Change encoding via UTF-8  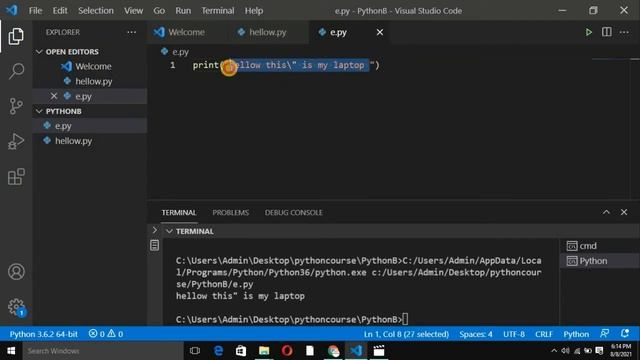[514, 334]
